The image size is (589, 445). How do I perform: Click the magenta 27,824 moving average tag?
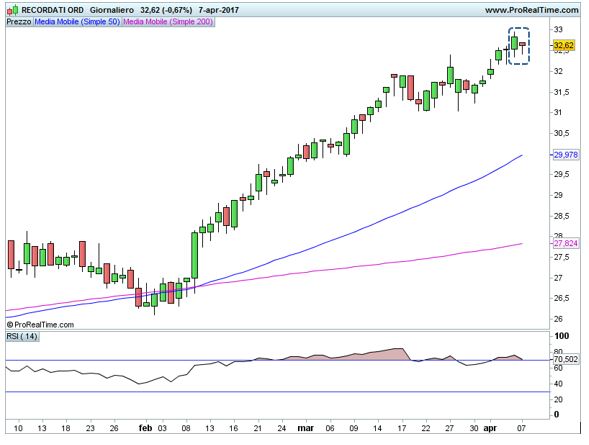pos(566,243)
